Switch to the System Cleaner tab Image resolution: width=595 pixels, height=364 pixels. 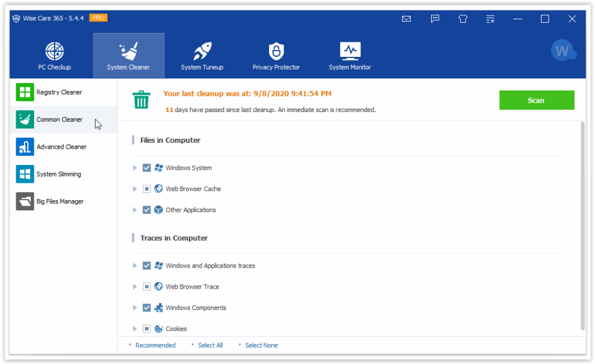point(128,55)
